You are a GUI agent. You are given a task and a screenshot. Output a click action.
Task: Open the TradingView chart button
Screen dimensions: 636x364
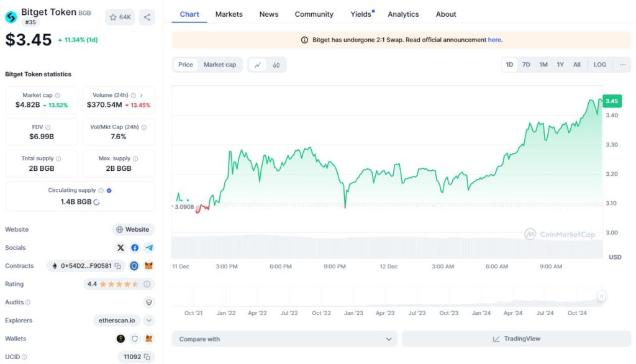[x=516, y=339]
